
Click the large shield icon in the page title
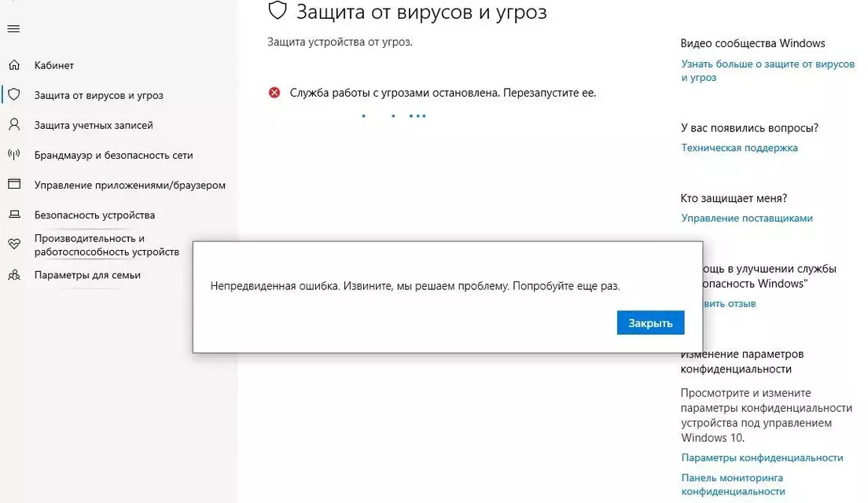click(278, 10)
